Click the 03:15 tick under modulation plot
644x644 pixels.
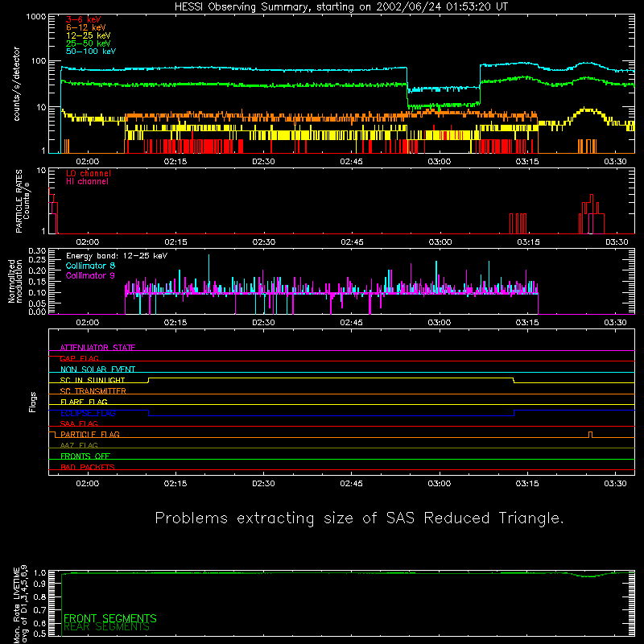[527, 323]
